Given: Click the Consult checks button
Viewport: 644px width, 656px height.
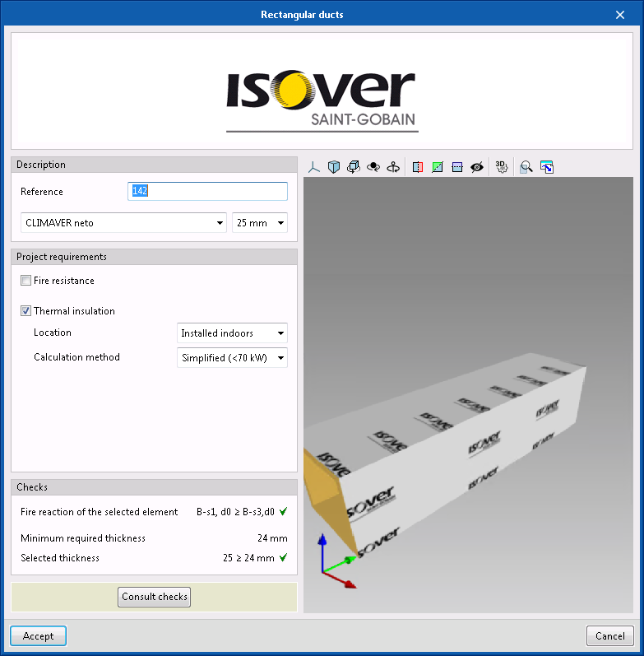Looking at the screenshot, I should pyautogui.click(x=155, y=597).
